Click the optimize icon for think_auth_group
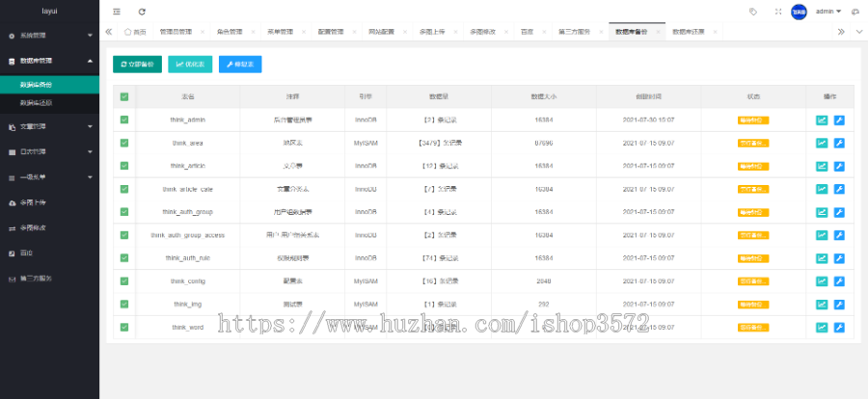Viewport: 868px width, 399px height. (822, 212)
